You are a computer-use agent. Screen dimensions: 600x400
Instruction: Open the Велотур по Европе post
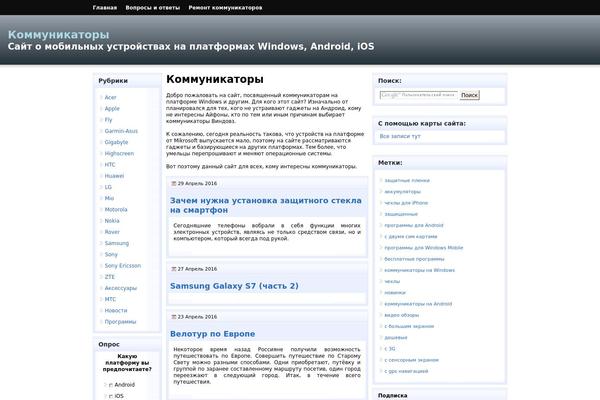click(212, 334)
